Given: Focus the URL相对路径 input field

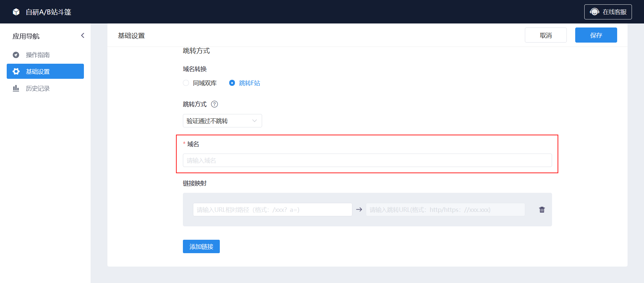Looking at the screenshot, I should point(273,210).
